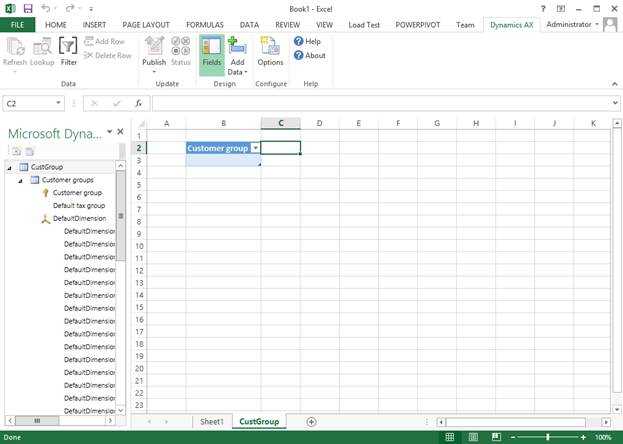Click the first task pane toolbar icon

16,151
